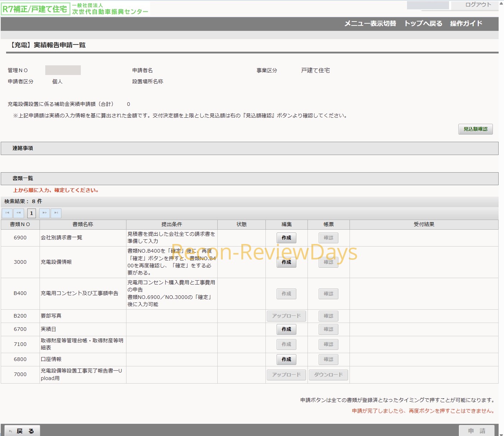
Task: Go to first page of results
Action: tap(7, 213)
